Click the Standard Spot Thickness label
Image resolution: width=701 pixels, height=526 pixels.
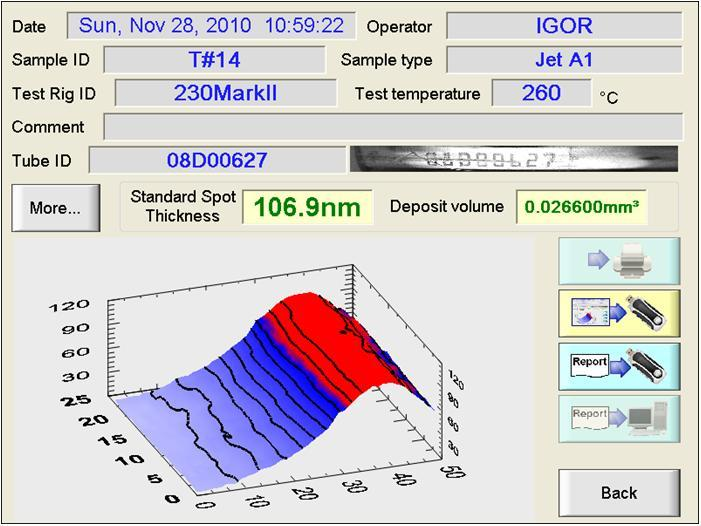pos(183,206)
